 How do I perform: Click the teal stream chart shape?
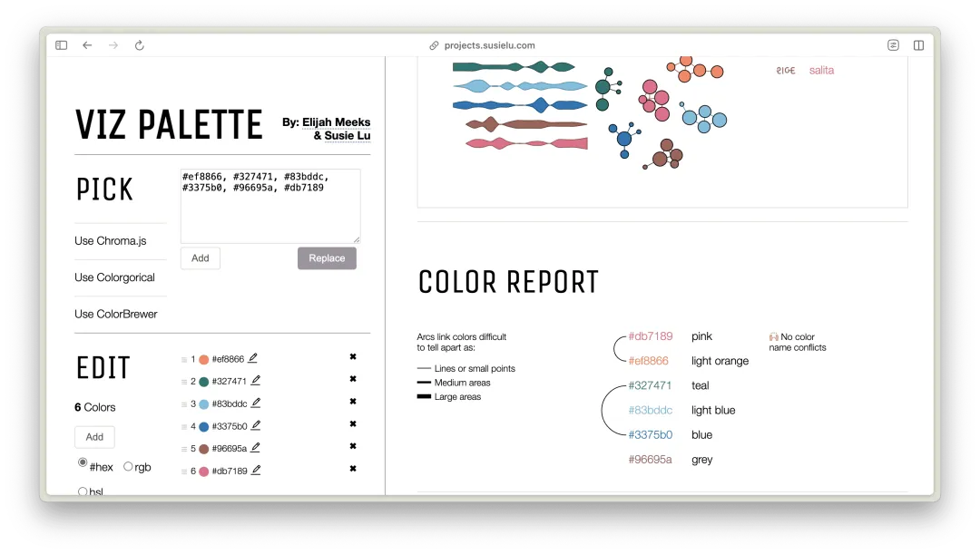[514, 67]
